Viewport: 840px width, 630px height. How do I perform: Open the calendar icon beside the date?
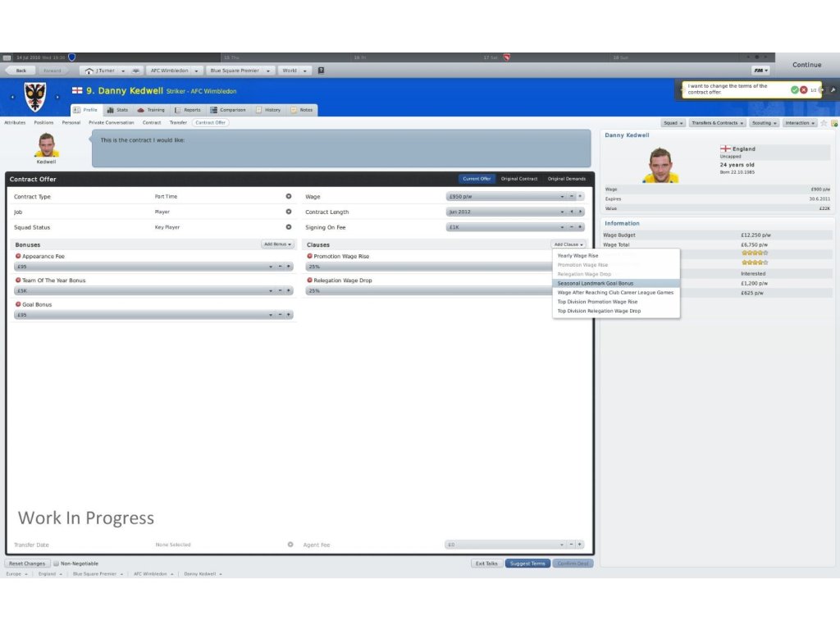pyautogui.click(x=7, y=57)
